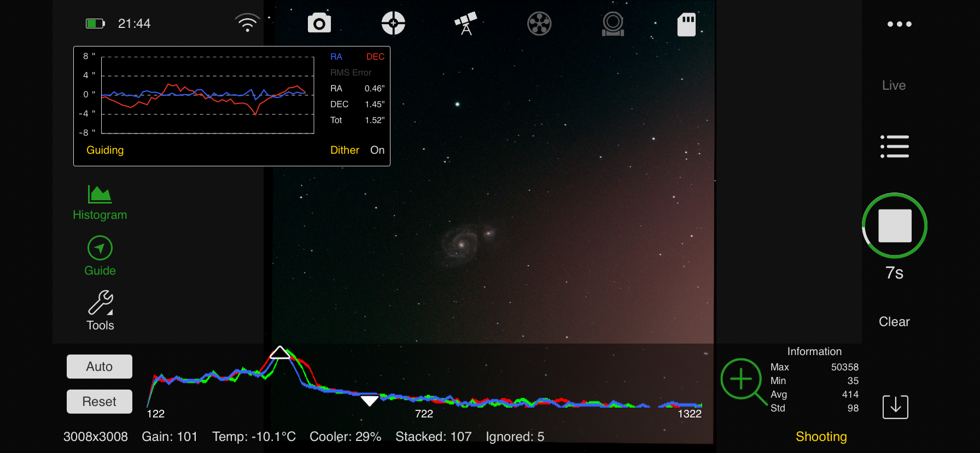Screen dimensions: 980x453
Task: Apply Auto histogram stretch
Action: point(100,367)
